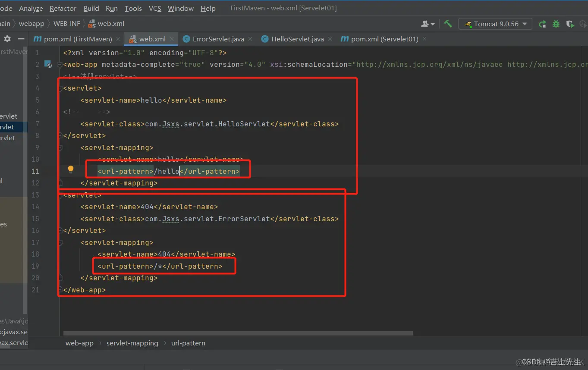This screenshot has height=370, width=588.
Task: Switch to the pom.xml (Servelet01) tab
Action: 384,39
